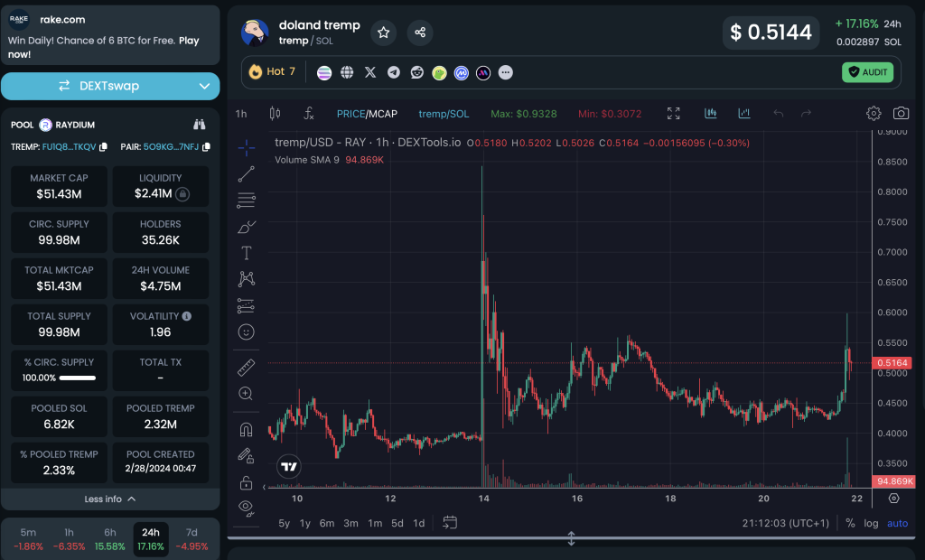The width and height of the screenshot is (925, 560).
Task: Click the chart pane resize handle arrows
Action: coord(571,538)
